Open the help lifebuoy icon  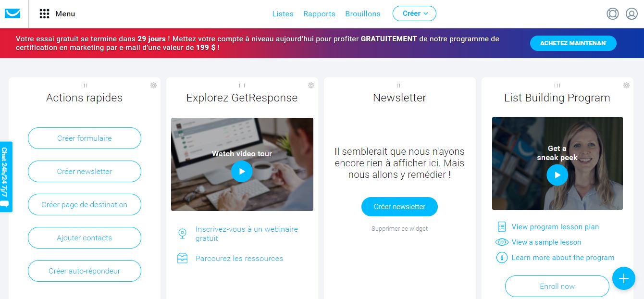click(612, 14)
